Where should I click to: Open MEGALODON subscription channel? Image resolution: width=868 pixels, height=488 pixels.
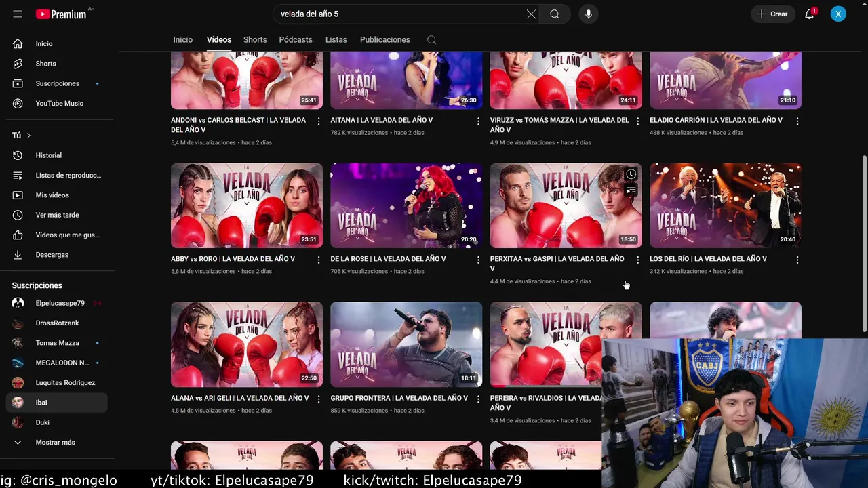click(57, 363)
